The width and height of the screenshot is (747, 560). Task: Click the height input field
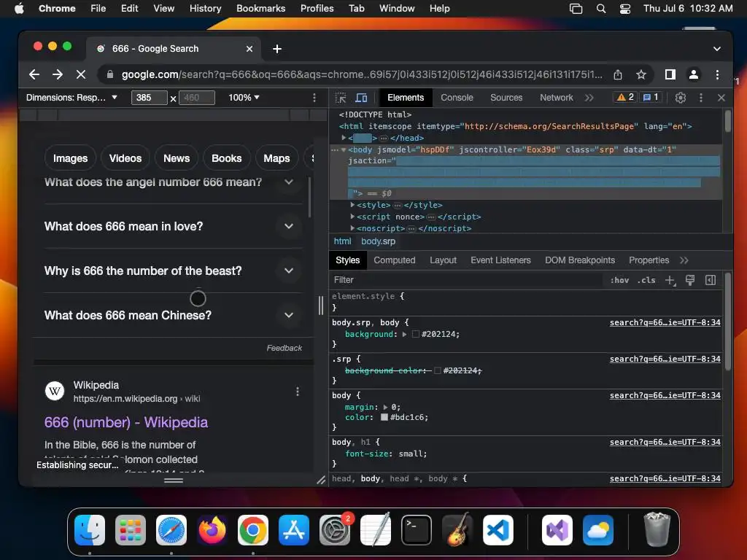(x=197, y=98)
